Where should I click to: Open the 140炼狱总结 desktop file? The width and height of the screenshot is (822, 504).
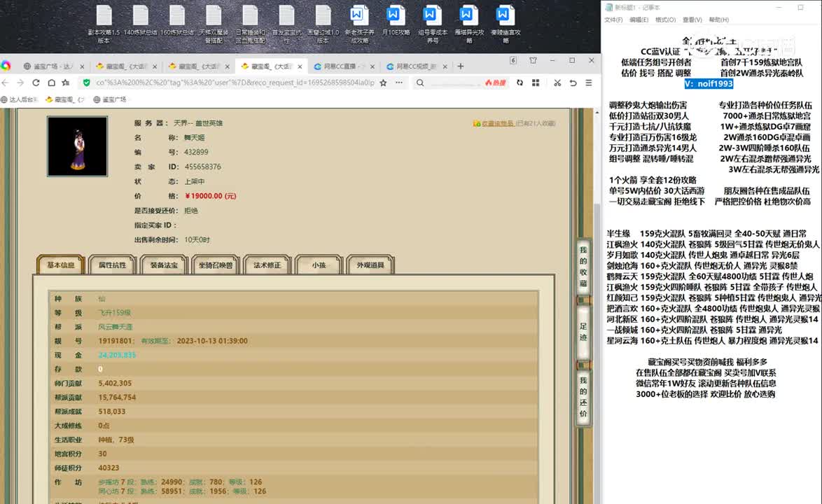coord(141,21)
